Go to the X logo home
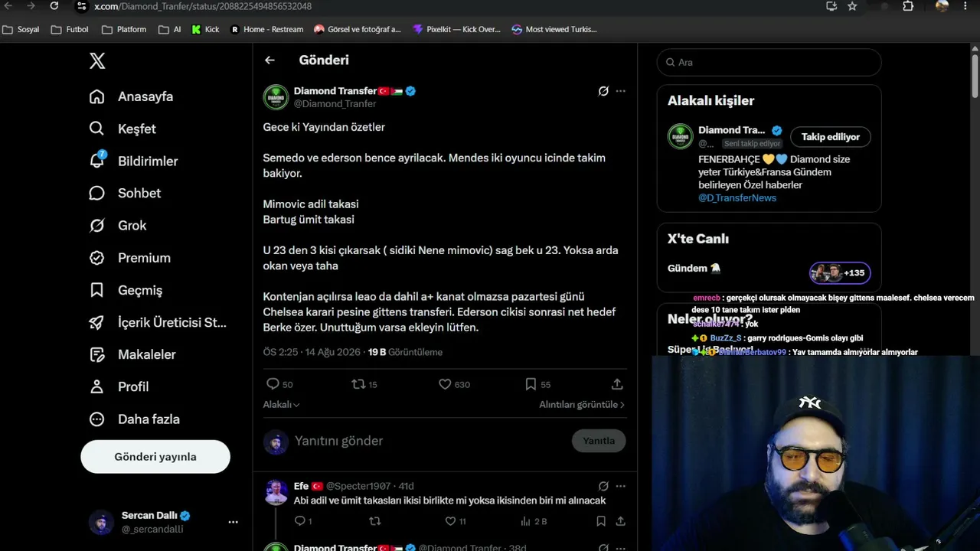980x551 pixels. 97,61
